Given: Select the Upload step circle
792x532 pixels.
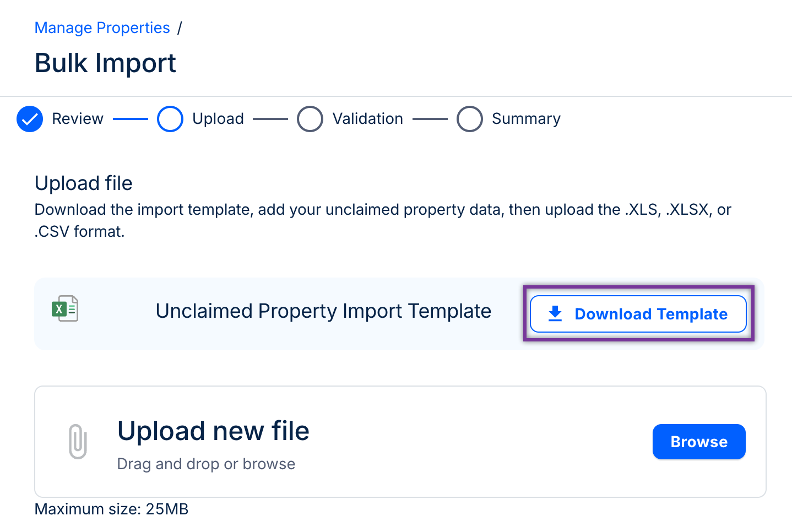Looking at the screenshot, I should [x=170, y=119].
